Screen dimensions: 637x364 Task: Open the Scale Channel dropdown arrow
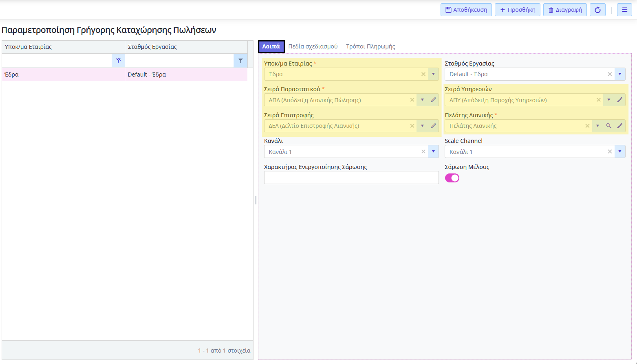coord(619,152)
